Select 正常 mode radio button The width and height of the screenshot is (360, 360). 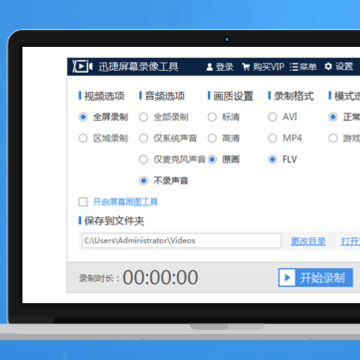(x=333, y=117)
